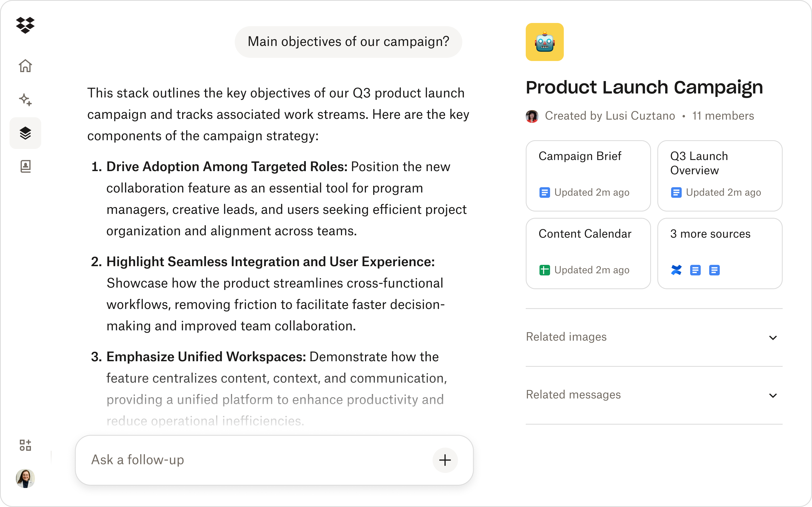Click the apps/integrations icon near the bottom

tap(25, 445)
